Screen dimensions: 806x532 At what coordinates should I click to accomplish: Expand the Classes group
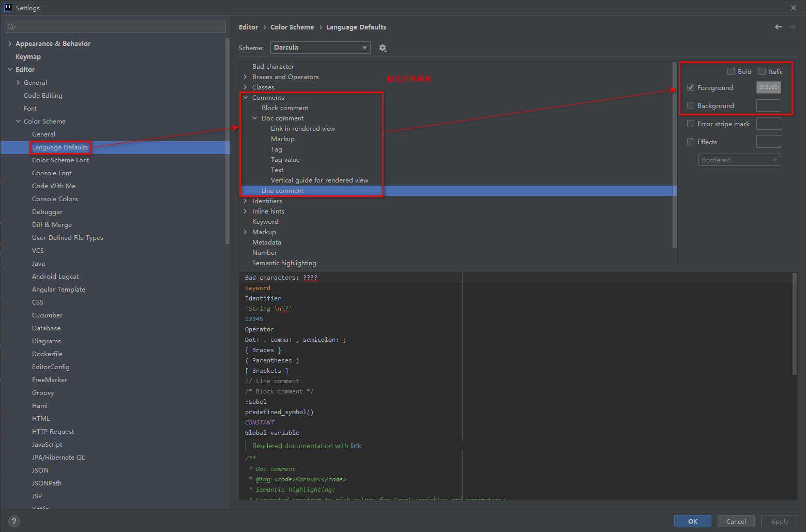[246, 87]
